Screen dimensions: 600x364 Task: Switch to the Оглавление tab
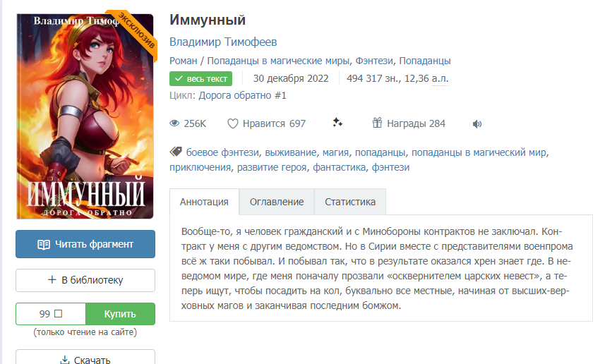pyautogui.click(x=277, y=202)
